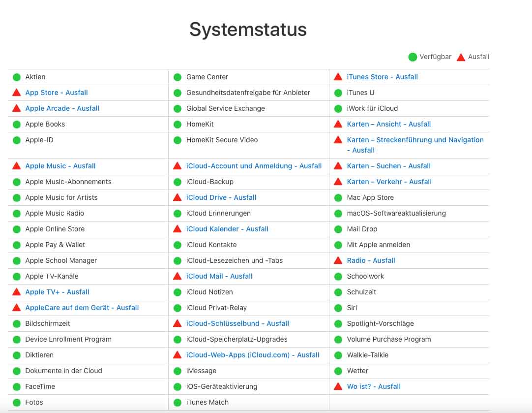Image resolution: width=532 pixels, height=413 pixels.
Task: Open the Karten – Verkehr - Ausfall link
Action: click(x=389, y=182)
